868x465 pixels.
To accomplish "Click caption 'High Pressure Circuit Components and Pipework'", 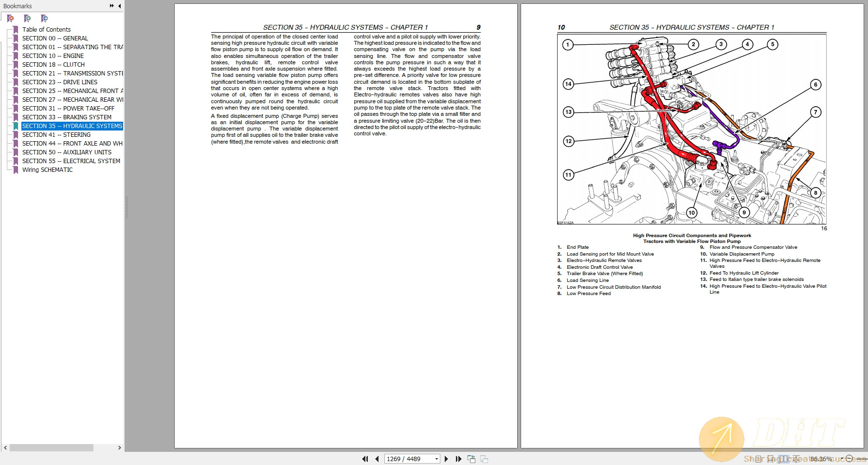I will 692,235.
